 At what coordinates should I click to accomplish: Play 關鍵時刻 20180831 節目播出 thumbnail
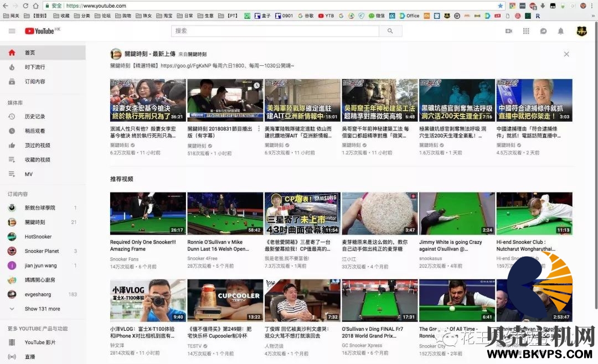pos(225,100)
